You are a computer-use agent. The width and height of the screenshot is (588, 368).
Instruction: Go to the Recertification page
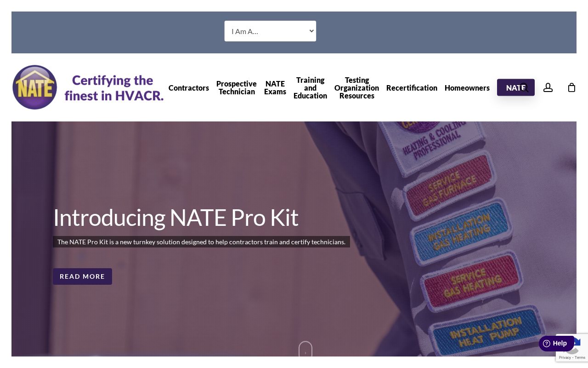pyautogui.click(x=412, y=88)
